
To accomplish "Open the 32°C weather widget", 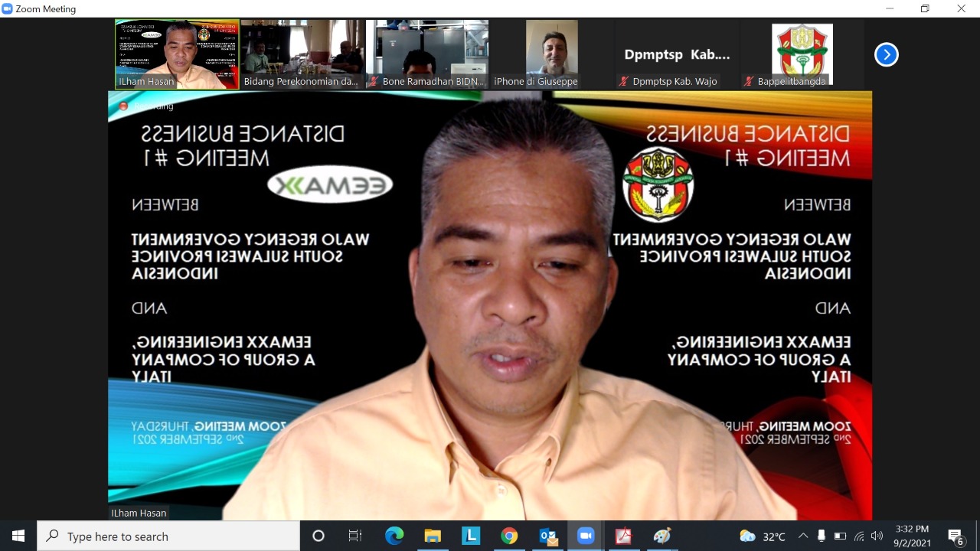I will coord(763,536).
